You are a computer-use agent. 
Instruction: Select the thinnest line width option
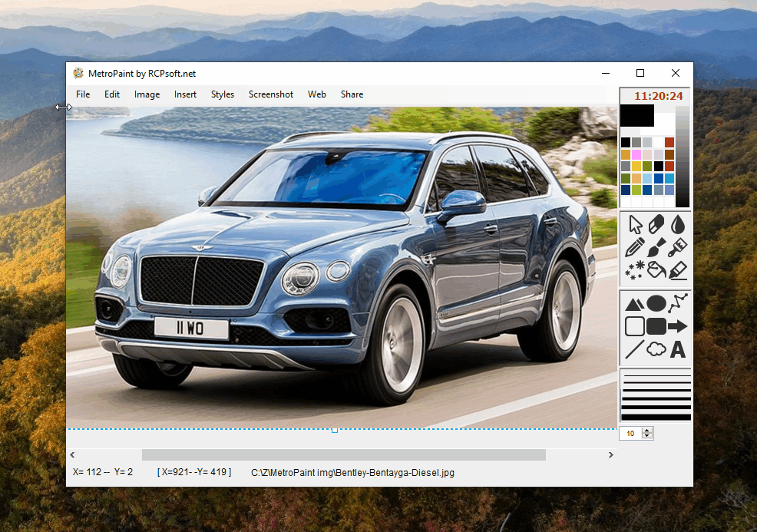coord(656,375)
